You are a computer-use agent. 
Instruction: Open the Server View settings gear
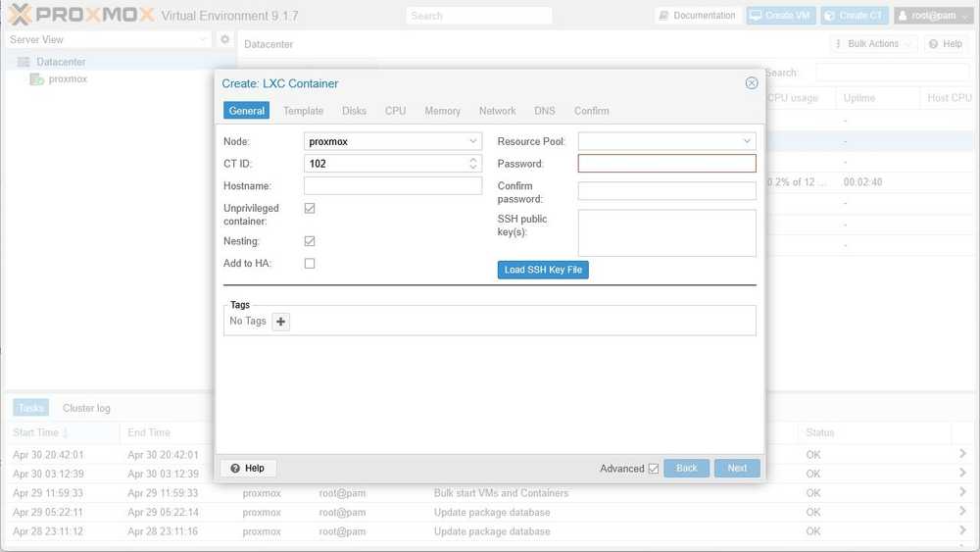(225, 39)
